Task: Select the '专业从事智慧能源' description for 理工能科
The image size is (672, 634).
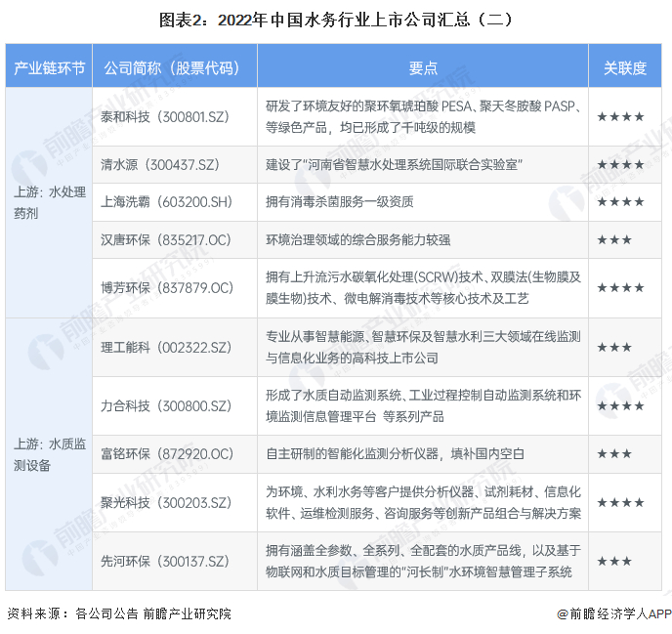Action: [423, 347]
